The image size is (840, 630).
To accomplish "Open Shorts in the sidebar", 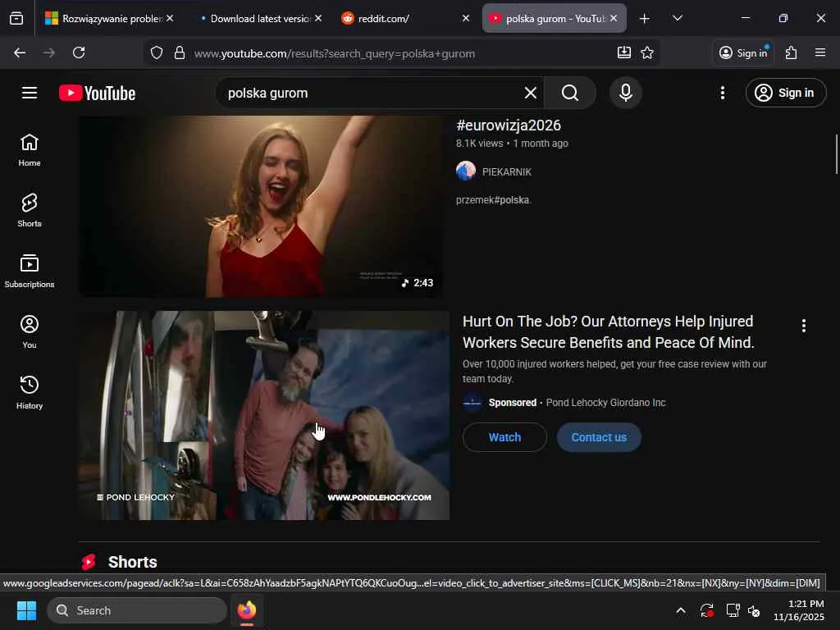I will [30, 211].
